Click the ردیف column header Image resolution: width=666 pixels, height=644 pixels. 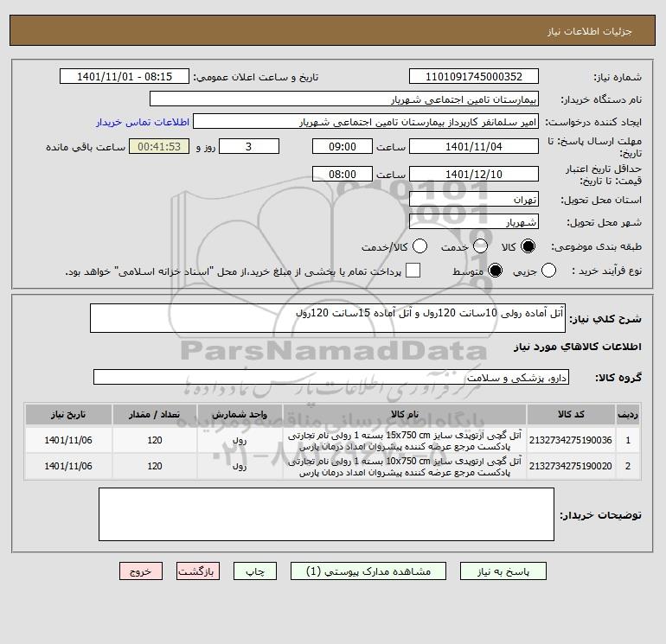point(628,414)
